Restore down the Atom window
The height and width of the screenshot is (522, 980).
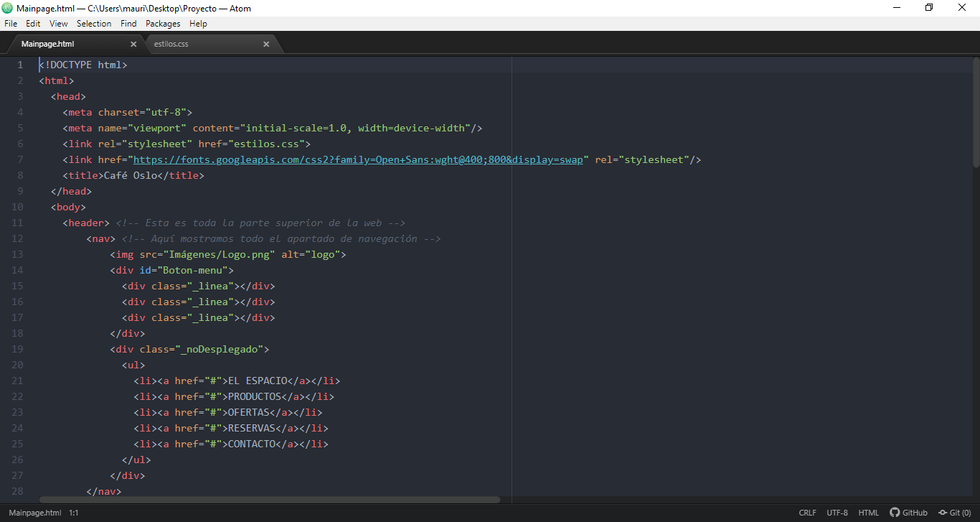click(929, 8)
